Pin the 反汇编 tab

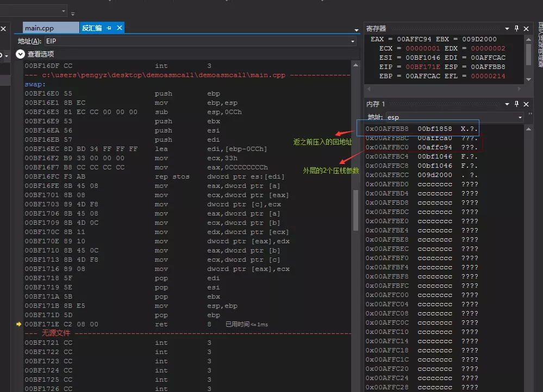109,28
